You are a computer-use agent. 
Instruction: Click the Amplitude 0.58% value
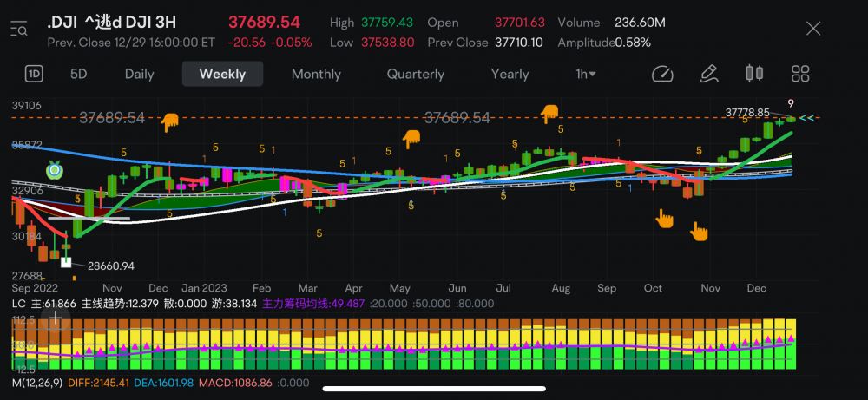[633, 43]
